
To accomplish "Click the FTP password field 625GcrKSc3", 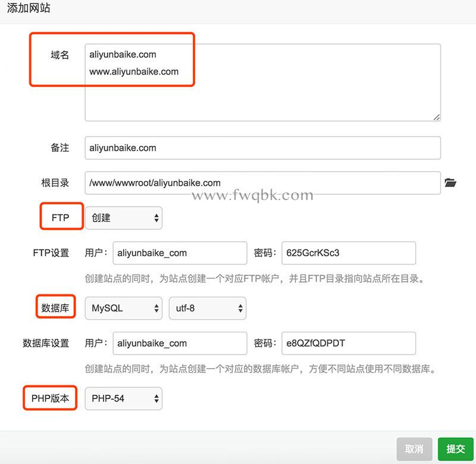I will click(x=349, y=253).
